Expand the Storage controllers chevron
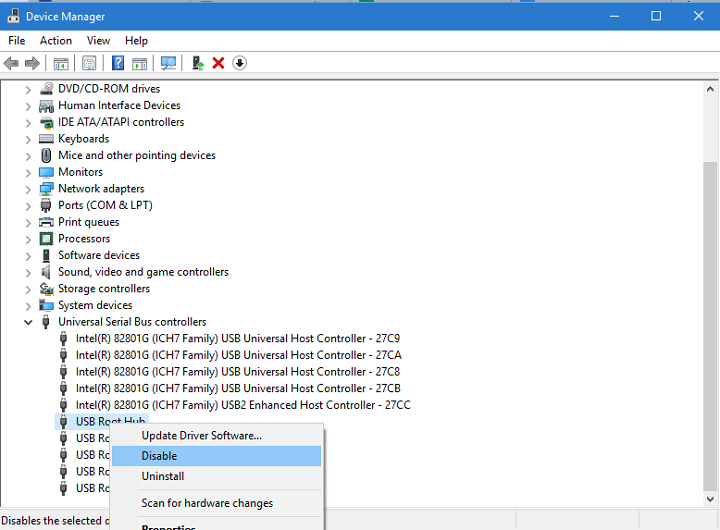 (x=28, y=289)
